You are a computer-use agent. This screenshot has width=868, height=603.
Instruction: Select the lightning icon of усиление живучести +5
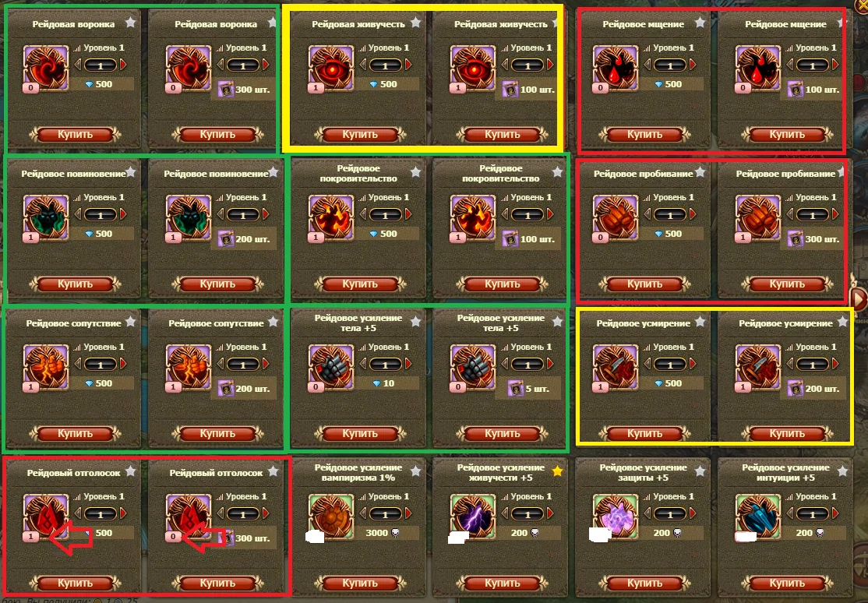[473, 517]
